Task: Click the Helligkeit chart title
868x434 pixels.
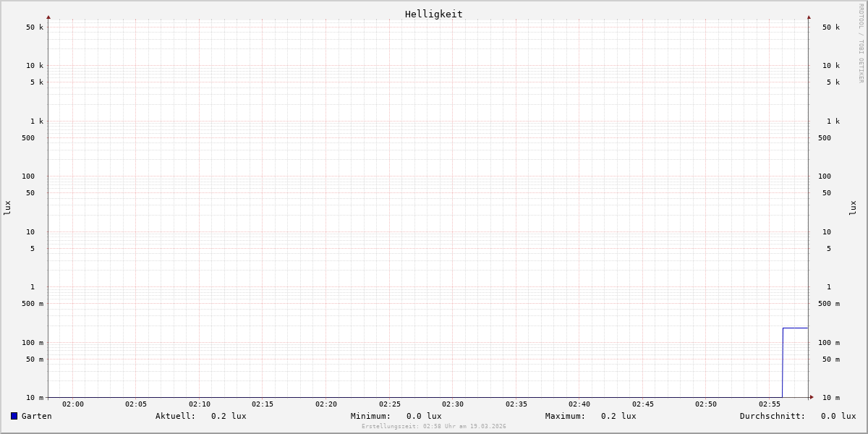Action: click(433, 14)
